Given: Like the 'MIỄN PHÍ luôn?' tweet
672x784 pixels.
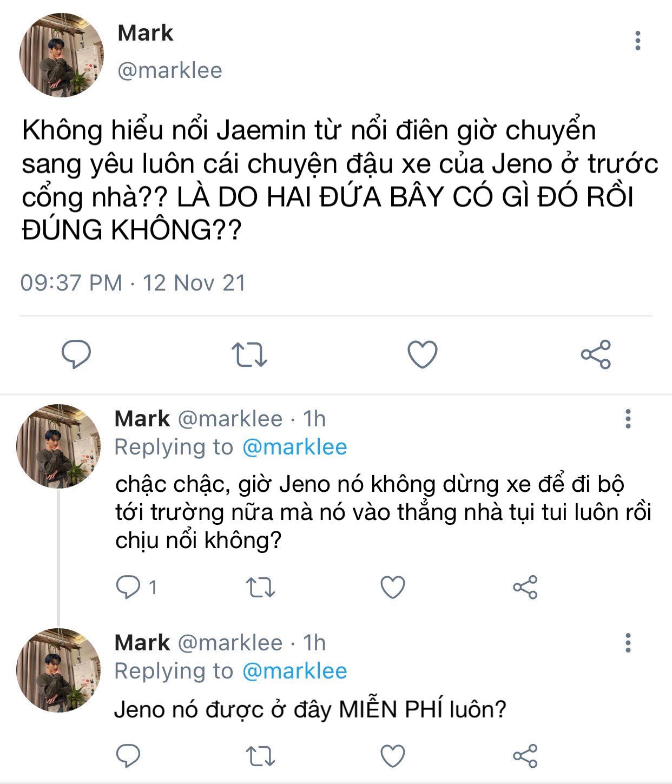Looking at the screenshot, I should tap(393, 756).
